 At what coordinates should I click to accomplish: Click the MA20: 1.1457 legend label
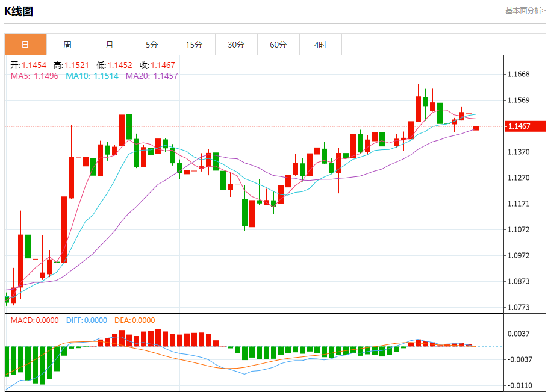click(152, 76)
